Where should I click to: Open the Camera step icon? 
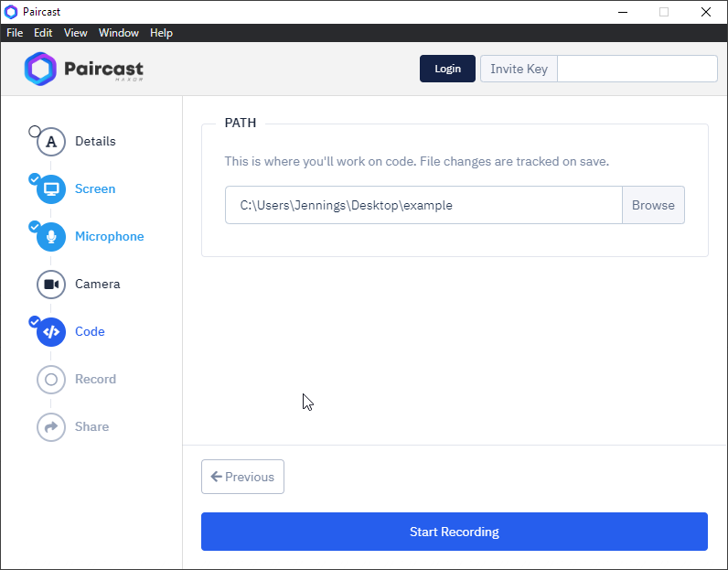(x=51, y=285)
